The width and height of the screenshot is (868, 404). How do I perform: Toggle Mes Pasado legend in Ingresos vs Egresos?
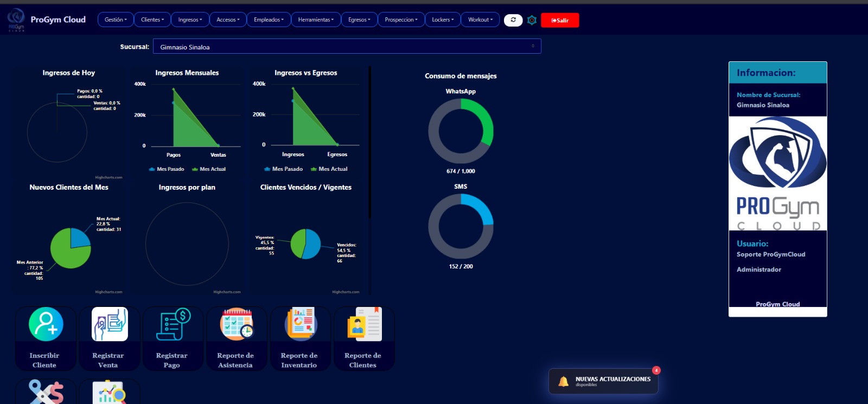[283, 169]
